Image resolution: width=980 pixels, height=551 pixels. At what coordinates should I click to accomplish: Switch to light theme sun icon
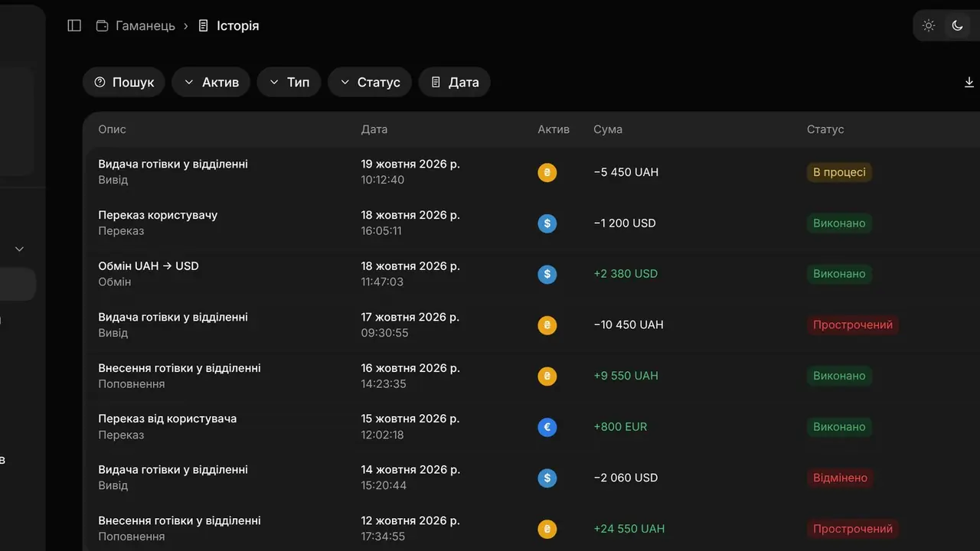[x=929, y=25]
